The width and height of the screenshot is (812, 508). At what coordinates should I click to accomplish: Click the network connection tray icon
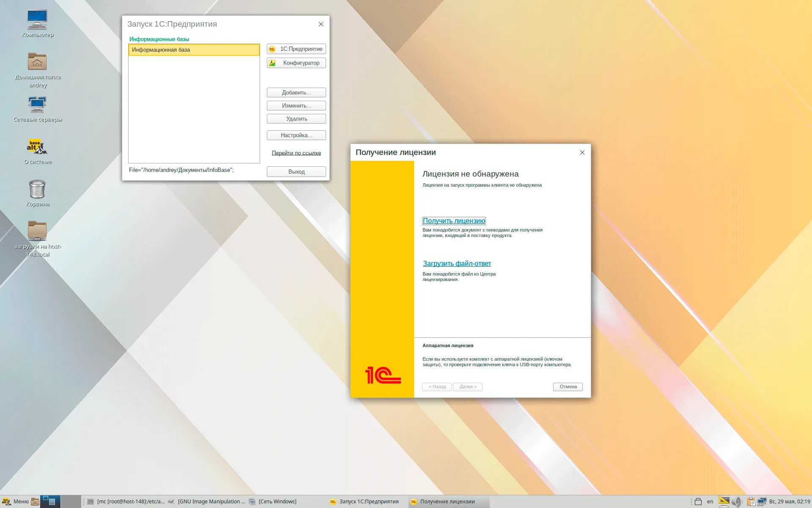coord(762,502)
